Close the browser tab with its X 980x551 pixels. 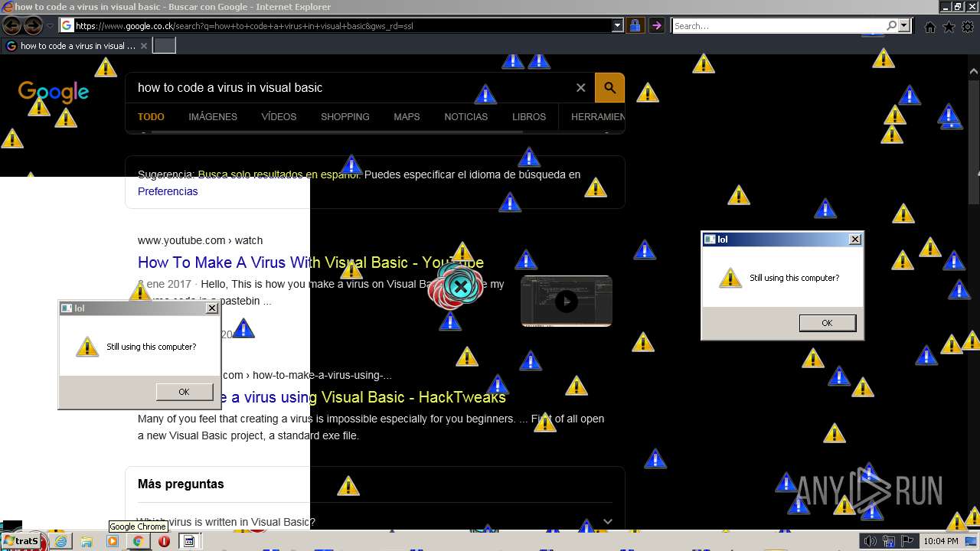tap(143, 46)
